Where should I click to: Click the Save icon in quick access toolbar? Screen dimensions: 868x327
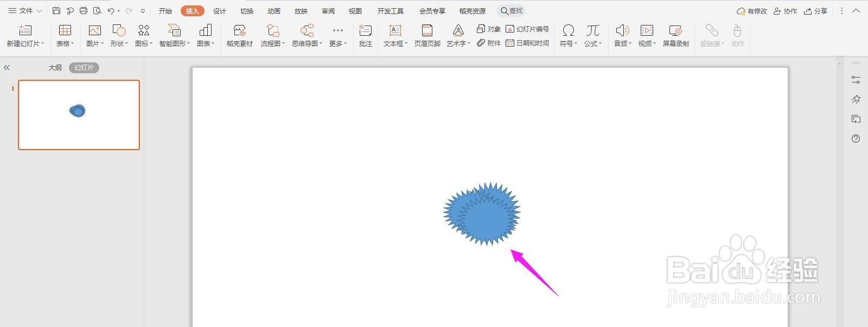[56, 11]
